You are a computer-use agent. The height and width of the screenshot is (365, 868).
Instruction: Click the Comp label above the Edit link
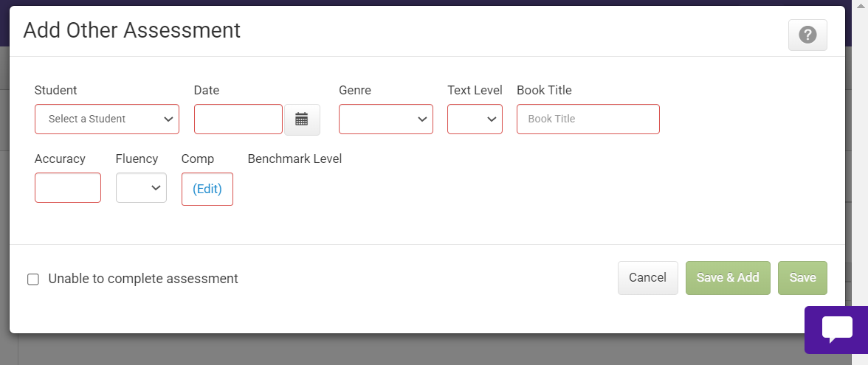coord(198,159)
